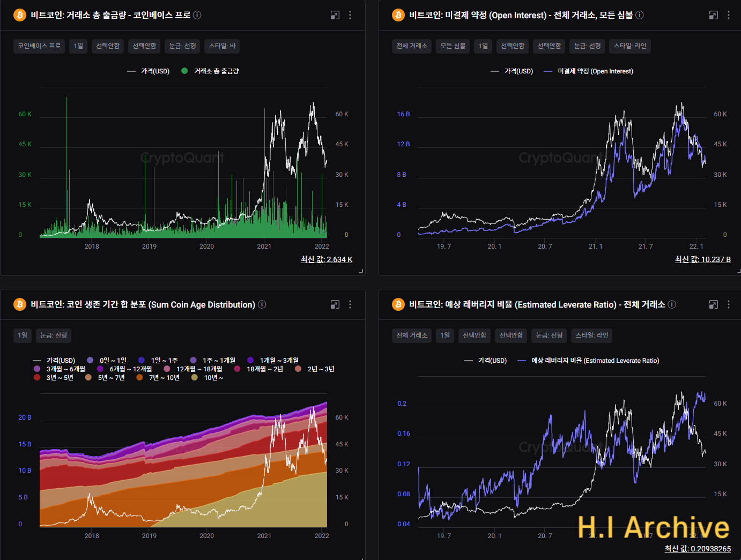This screenshot has height=560, width=741.
Task: Click second 선택안함 button in outflow chart
Action: click(x=145, y=46)
